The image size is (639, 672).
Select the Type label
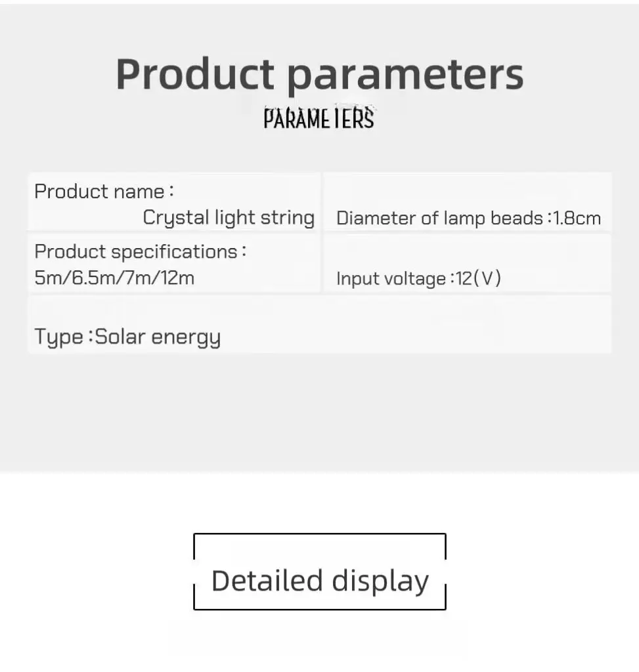pos(59,337)
